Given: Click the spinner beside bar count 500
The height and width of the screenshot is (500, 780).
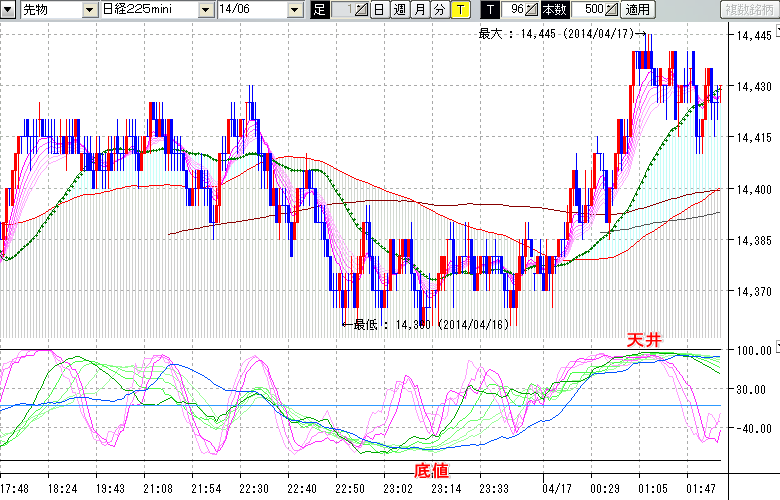Looking at the screenshot, I should [612, 10].
